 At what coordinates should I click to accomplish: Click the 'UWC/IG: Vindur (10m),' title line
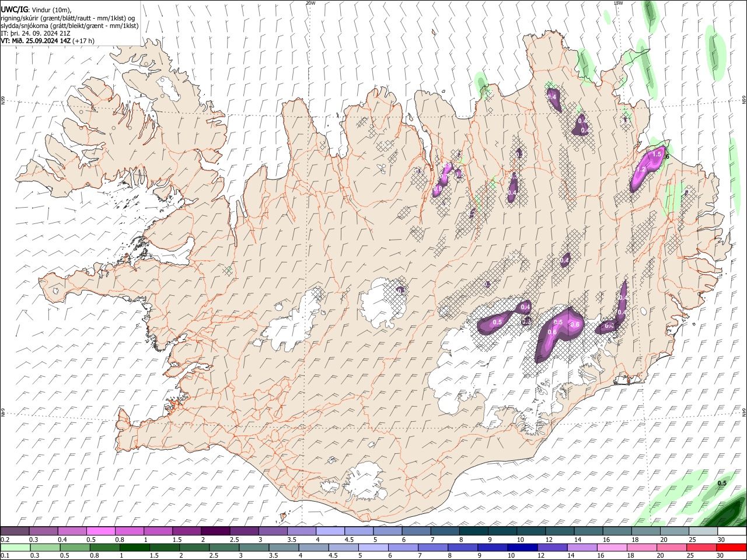[x=36, y=10]
